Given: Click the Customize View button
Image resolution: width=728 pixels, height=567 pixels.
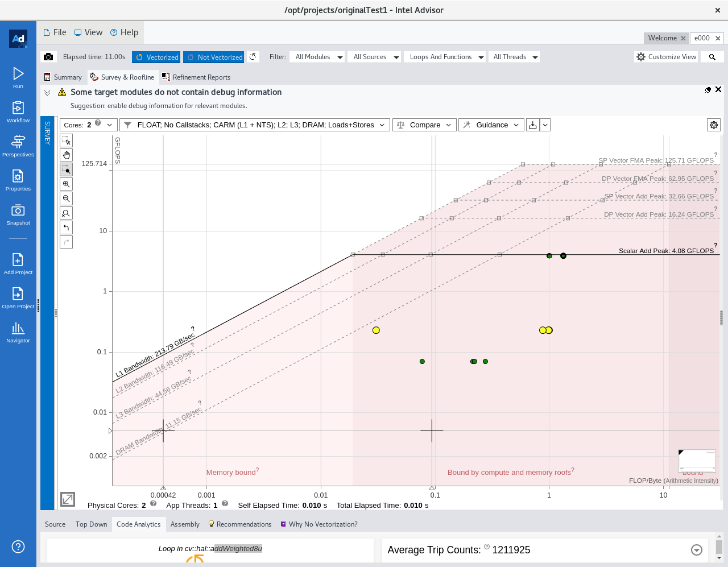Looking at the screenshot, I should (666, 57).
